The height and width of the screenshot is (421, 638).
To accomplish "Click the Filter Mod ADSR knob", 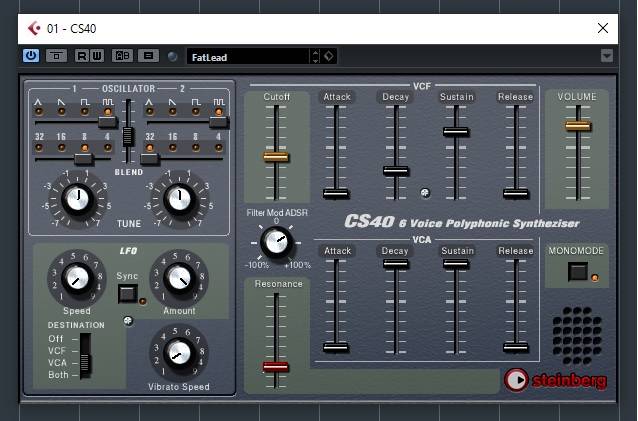I will pos(276,240).
